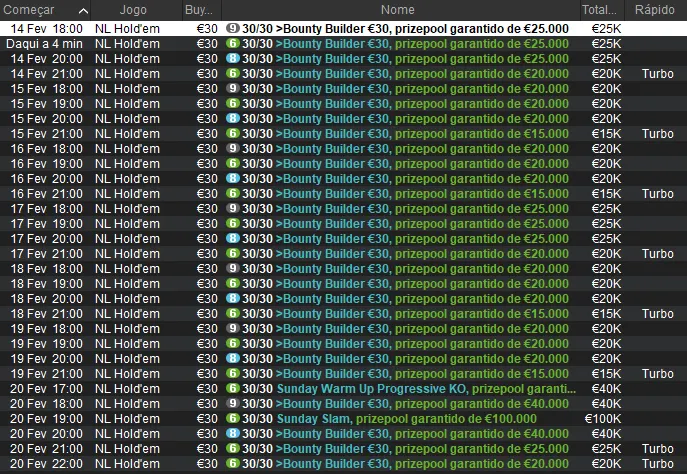Viewport: 687px width, 474px height.
Task: Click the 6-max icon on 16 Fev 21:00 row
Action: 233,193
